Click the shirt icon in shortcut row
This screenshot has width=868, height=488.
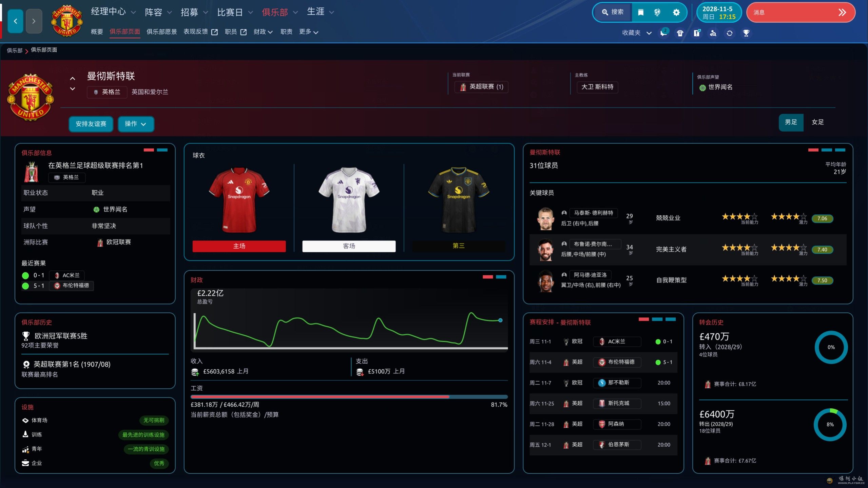(x=680, y=33)
